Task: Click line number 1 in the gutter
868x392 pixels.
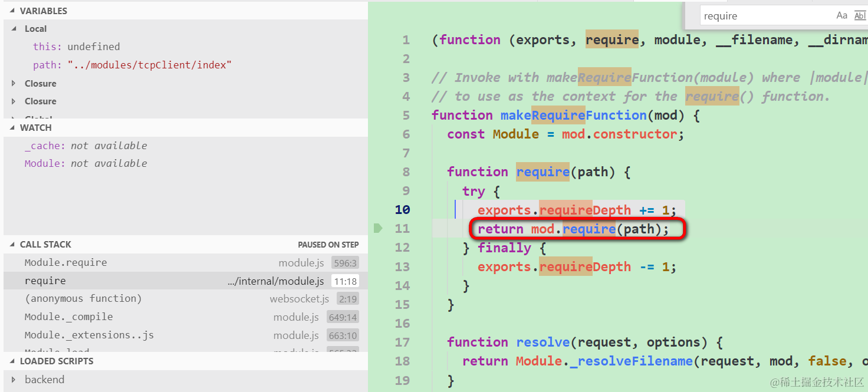Action: click(406, 39)
